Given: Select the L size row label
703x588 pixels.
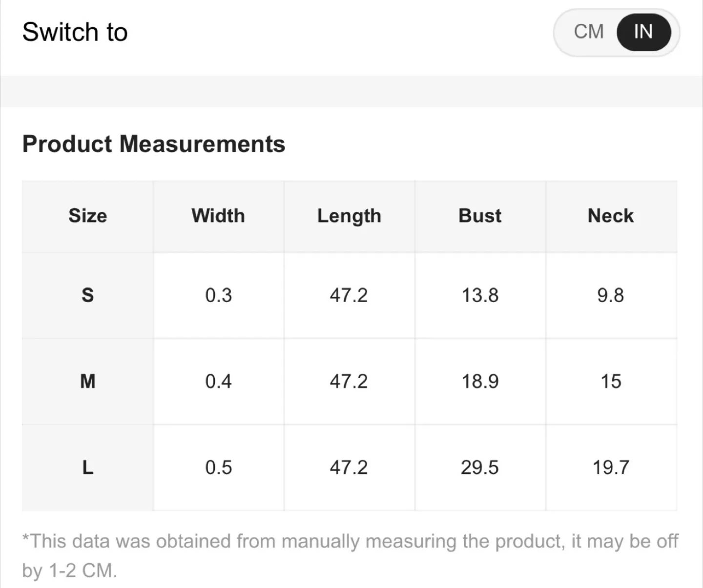Looking at the screenshot, I should pyautogui.click(x=88, y=467).
